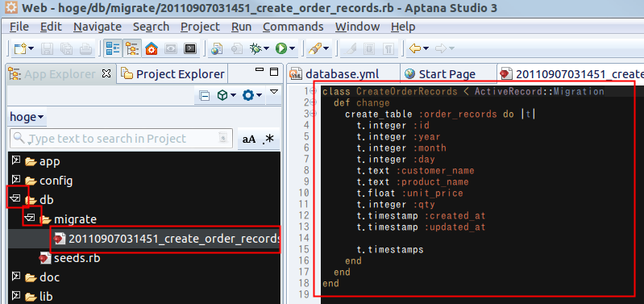Select the 20110907031451_create_order_records file in tree
This screenshot has width=644, height=304.
[167, 239]
